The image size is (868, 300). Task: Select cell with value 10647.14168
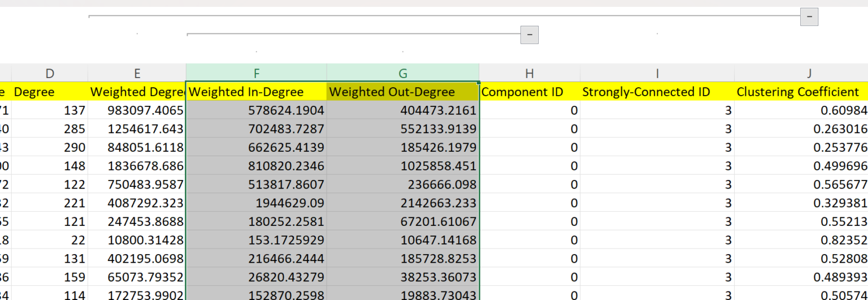403,239
